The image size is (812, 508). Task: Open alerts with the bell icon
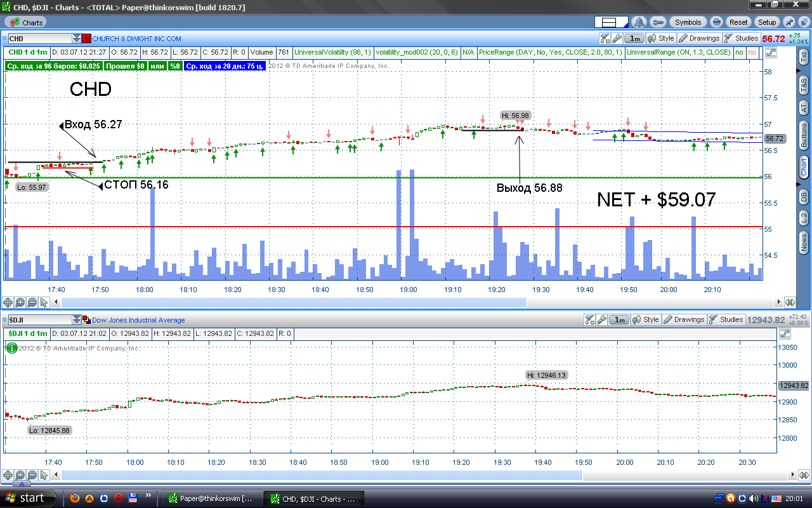(639, 22)
